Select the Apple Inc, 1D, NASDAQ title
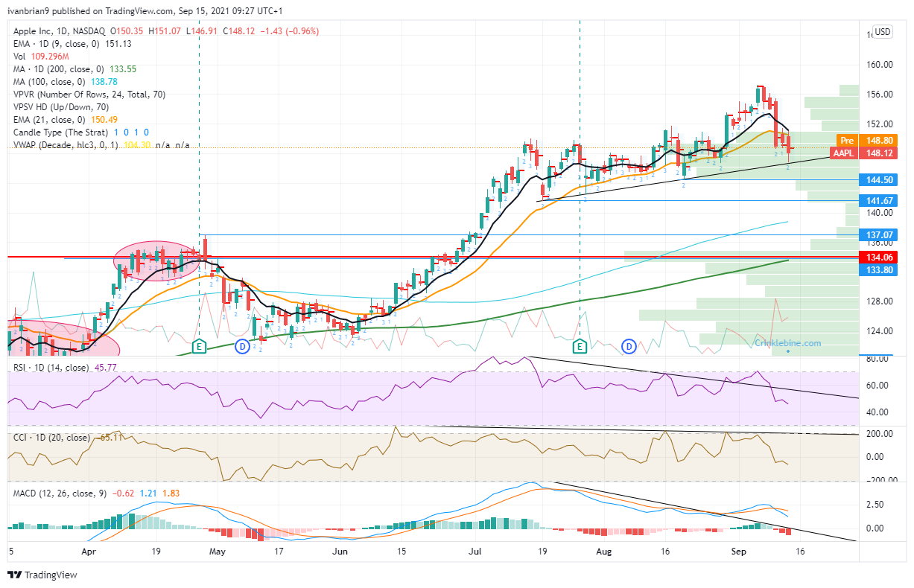This screenshot has height=588, width=914. [x=58, y=31]
